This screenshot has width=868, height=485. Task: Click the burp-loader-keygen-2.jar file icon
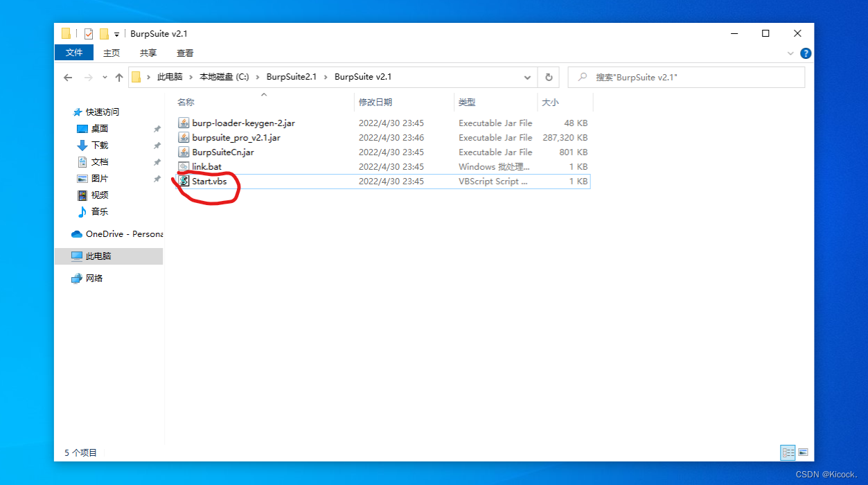click(x=184, y=123)
